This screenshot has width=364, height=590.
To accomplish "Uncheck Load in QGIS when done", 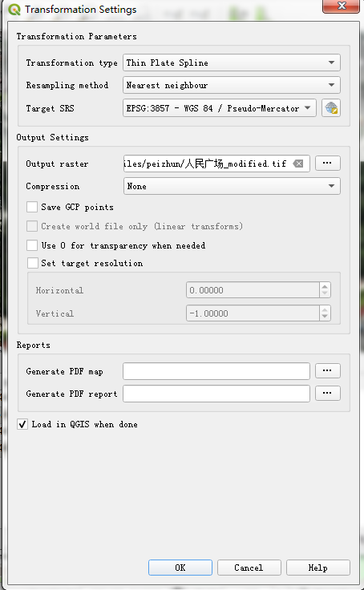I will tap(22, 424).
